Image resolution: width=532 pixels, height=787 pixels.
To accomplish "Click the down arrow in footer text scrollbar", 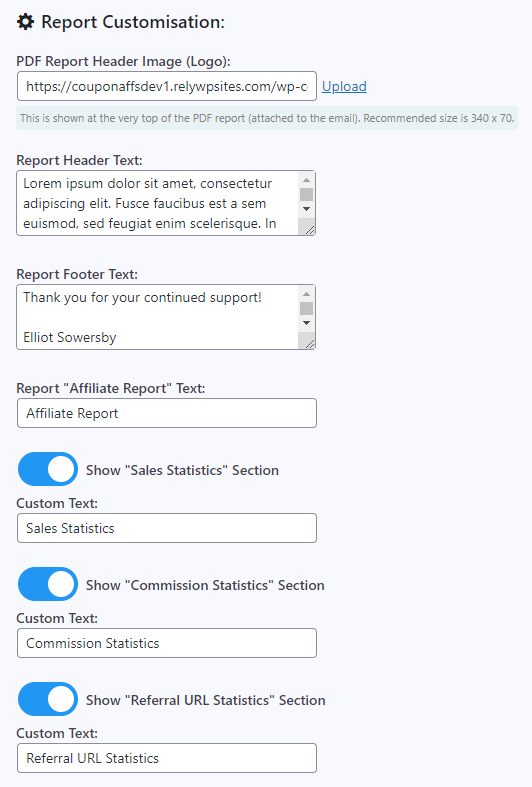I will 306,323.
